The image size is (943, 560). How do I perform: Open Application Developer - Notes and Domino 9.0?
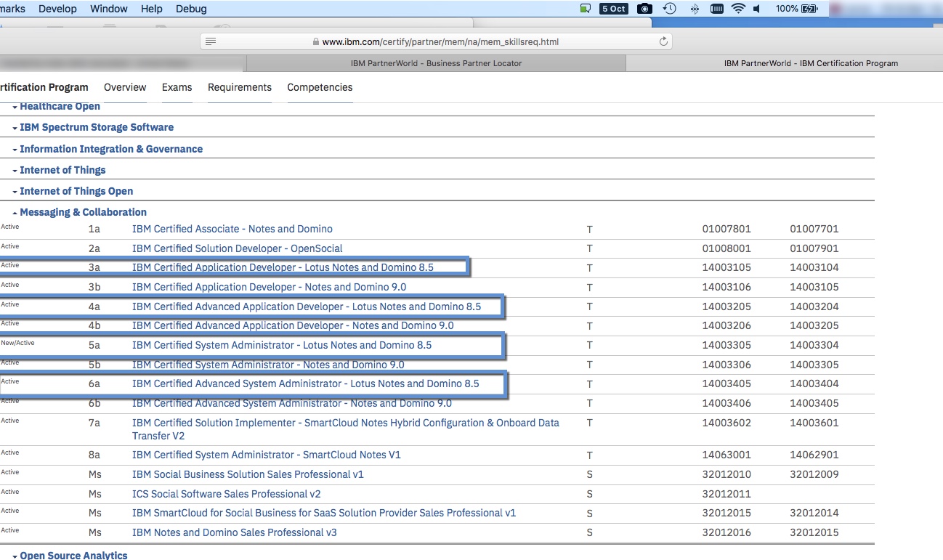tap(270, 287)
